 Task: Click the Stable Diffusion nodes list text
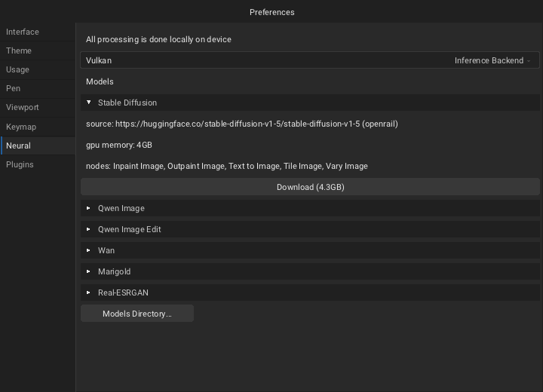click(x=226, y=166)
